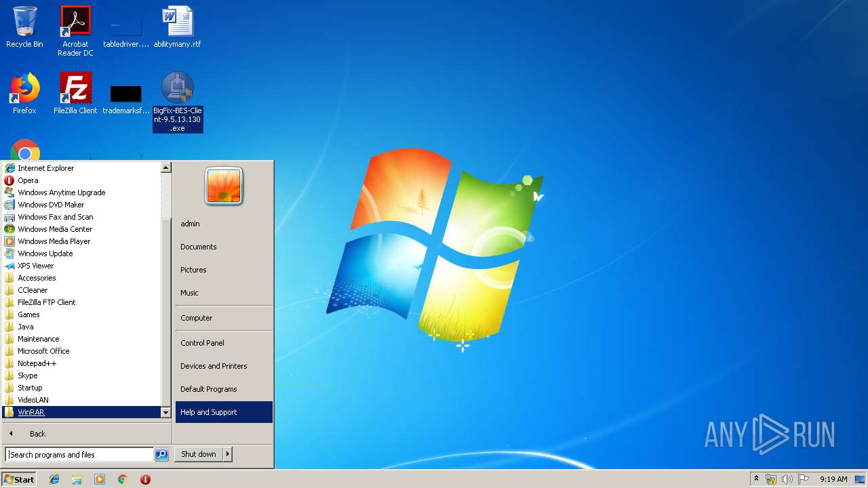The height and width of the screenshot is (488, 868).
Task: Go Back to the main Start menu
Action: 87,434
